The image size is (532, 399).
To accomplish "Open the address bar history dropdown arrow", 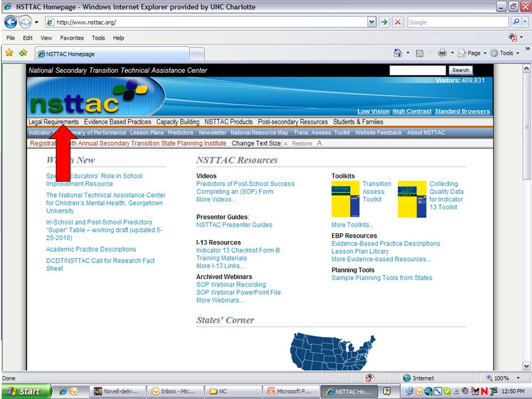I will point(372,22).
